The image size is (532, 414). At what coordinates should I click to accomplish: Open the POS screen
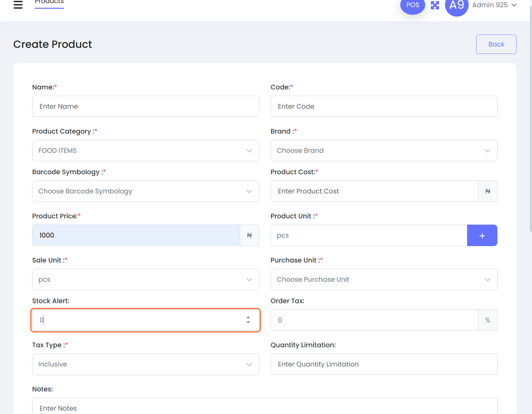412,5
